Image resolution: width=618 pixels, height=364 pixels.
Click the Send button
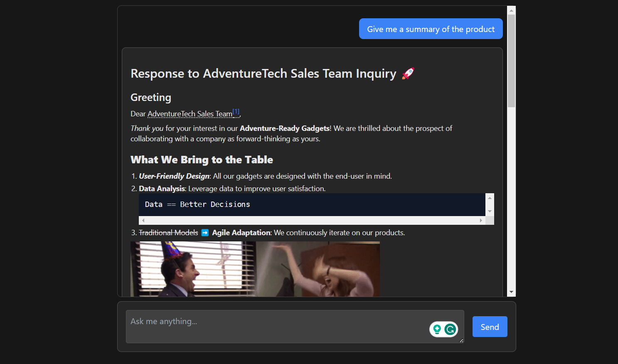click(490, 327)
